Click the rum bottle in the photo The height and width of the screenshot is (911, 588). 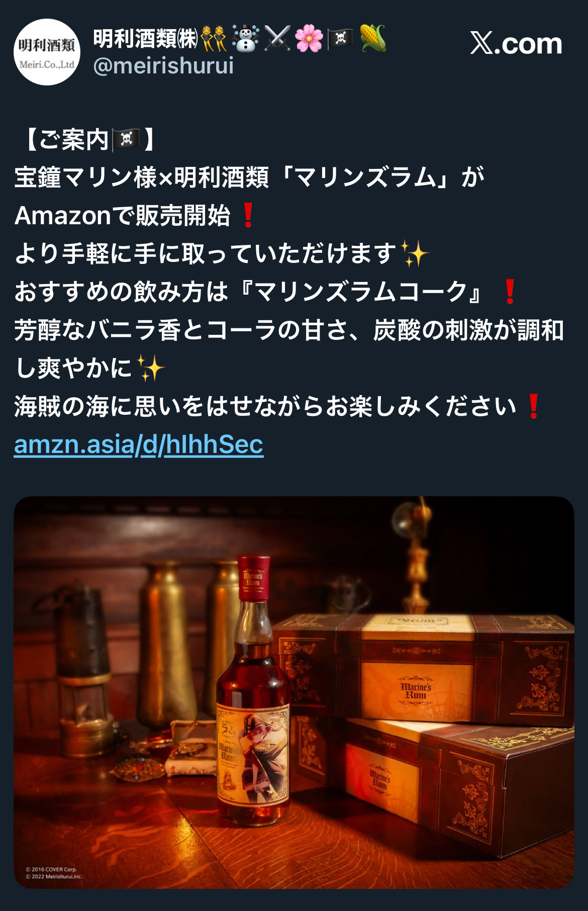pyautogui.click(x=253, y=684)
